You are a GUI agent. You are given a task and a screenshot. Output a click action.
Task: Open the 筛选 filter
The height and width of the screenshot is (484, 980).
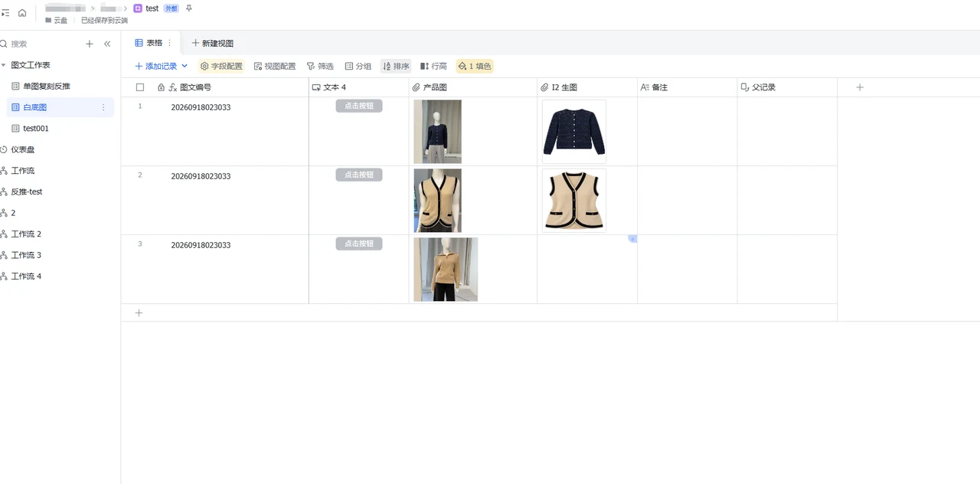[320, 67]
